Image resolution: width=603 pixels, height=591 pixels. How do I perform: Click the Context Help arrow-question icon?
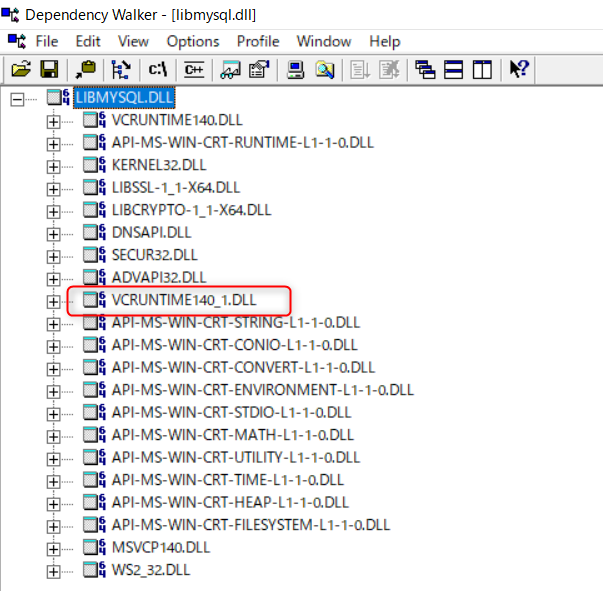tap(519, 69)
